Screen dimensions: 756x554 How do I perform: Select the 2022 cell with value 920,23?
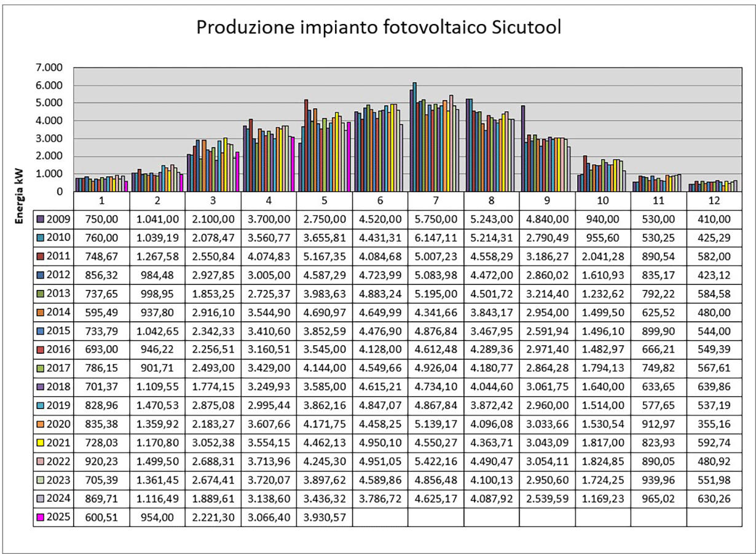(x=102, y=462)
